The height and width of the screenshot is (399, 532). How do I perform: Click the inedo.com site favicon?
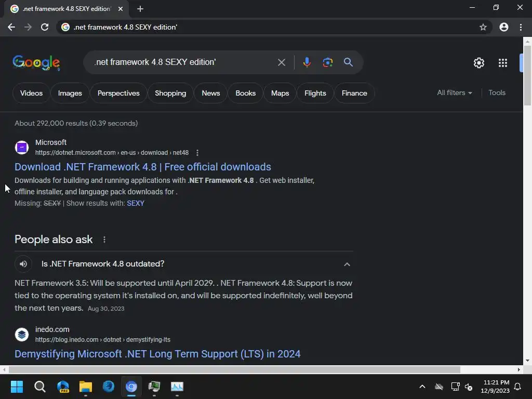[x=22, y=334]
